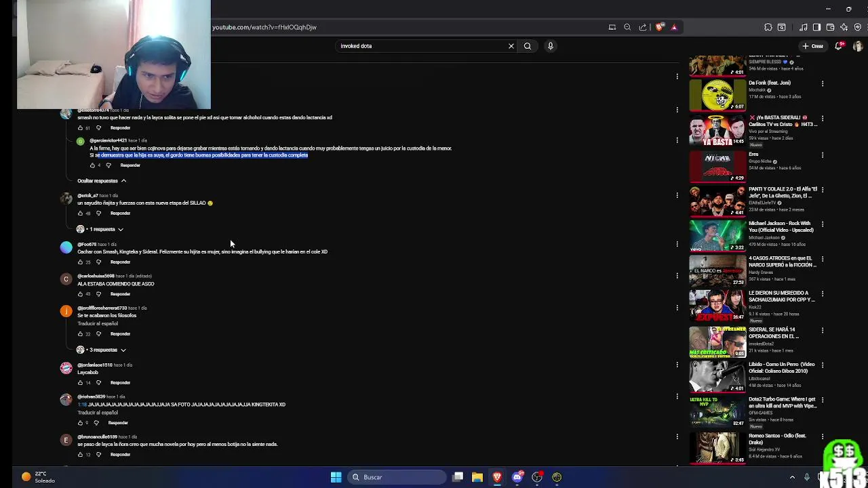The image size is (868, 488).
Task: Open @jordanlaos1510 channel name
Action: 95,365
